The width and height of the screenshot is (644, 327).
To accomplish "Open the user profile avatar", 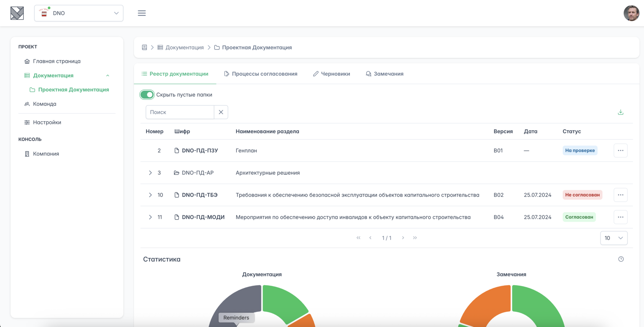I will (x=631, y=13).
